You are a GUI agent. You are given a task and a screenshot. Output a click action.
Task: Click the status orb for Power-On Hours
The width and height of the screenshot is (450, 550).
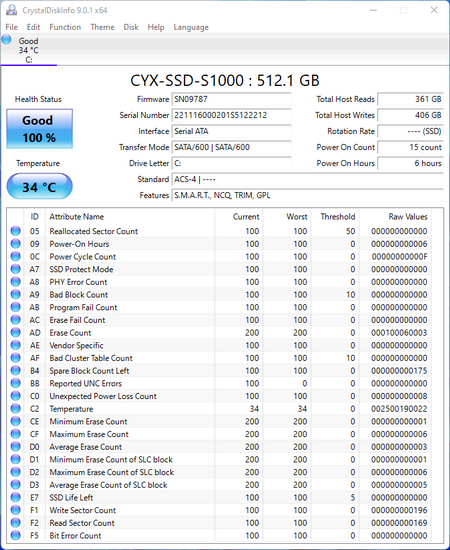click(15, 243)
